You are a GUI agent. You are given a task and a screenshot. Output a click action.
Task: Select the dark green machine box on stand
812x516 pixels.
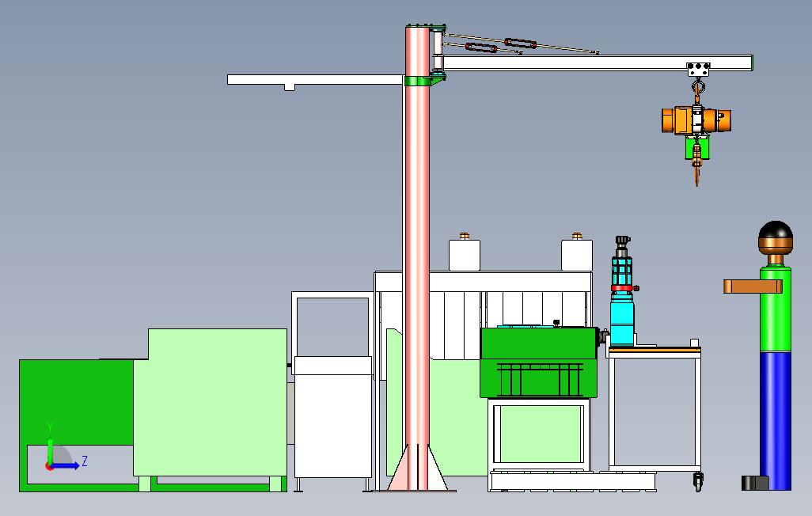pyautogui.click(x=539, y=362)
